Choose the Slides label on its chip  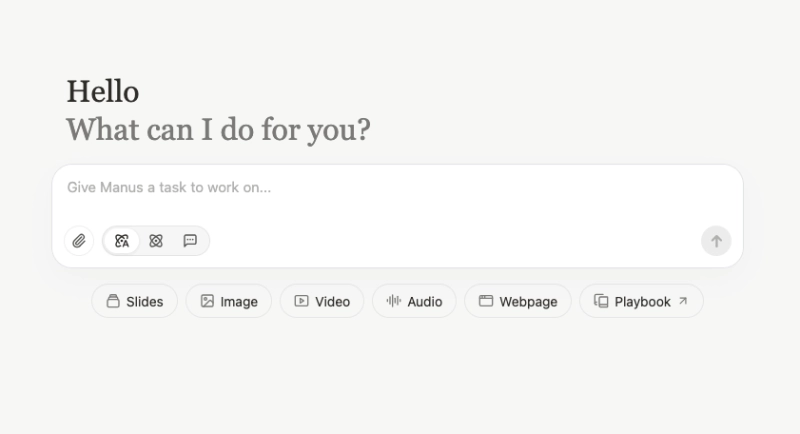(x=145, y=301)
